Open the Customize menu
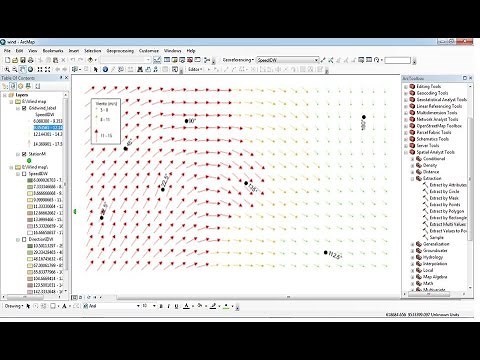 (x=149, y=51)
